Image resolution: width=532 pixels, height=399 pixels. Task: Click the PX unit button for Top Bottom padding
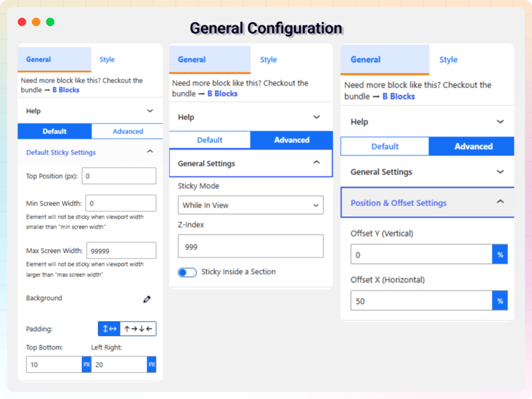coord(86,364)
